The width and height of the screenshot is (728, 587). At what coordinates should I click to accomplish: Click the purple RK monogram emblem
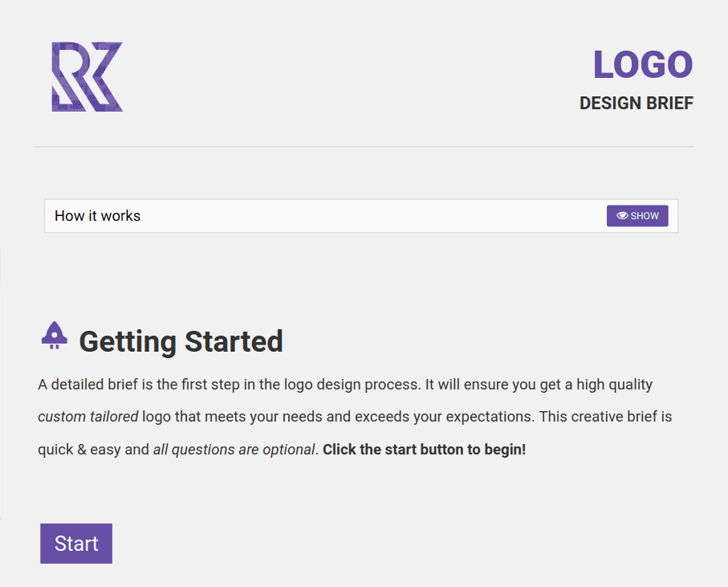[x=86, y=77]
